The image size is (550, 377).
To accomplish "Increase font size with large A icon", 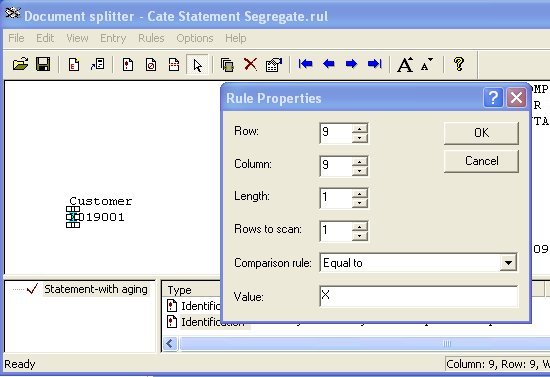I will coord(405,65).
